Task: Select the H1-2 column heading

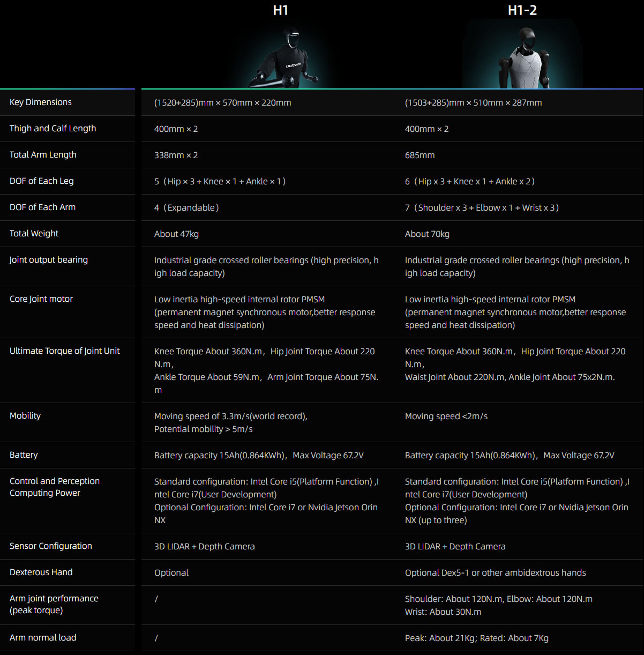Action: 522,10
